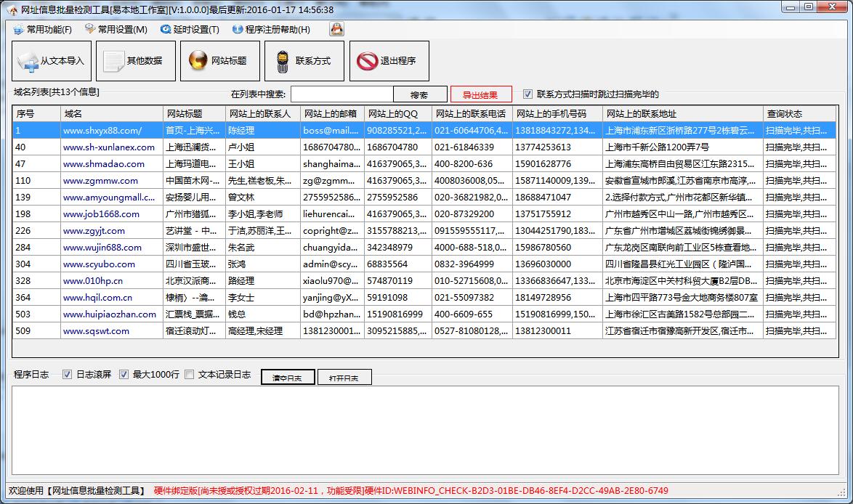Click the 从文本导入 import toolbar button

[52, 61]
